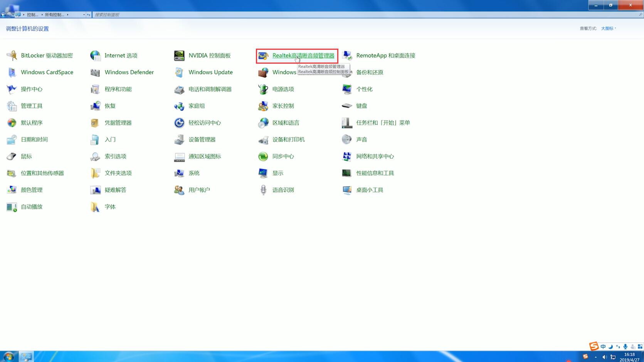
Task: Click the Control Panel taskbar button
Action: 26,357
